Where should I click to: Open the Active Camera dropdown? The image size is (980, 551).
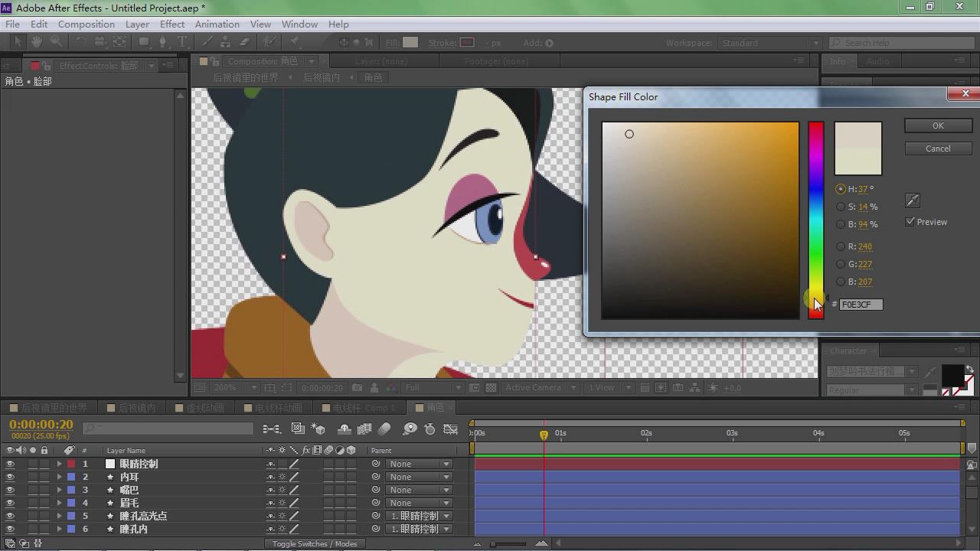(541, 388)
